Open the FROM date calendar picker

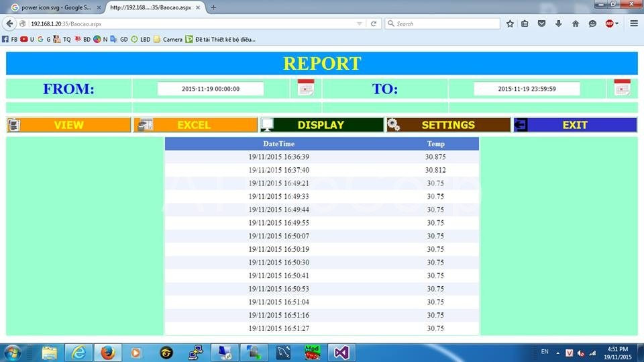[x=306, y=88]
